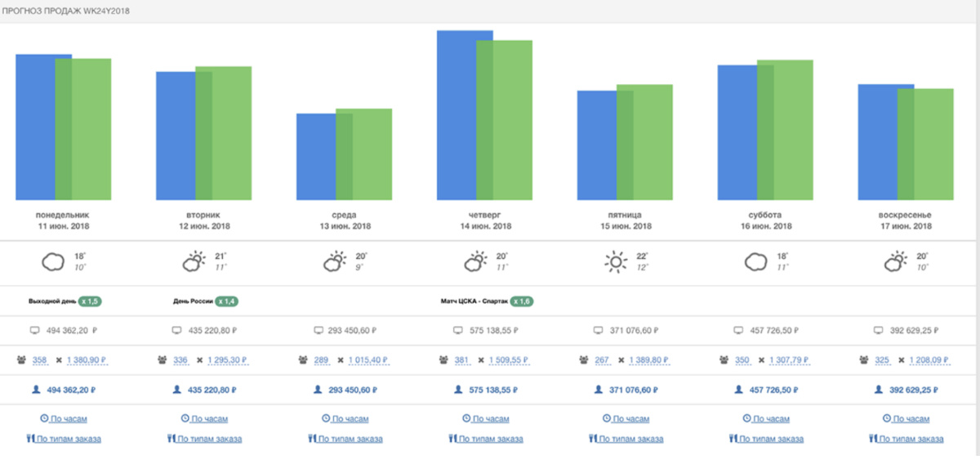Click the guests group icon beside 267

coord(585,359)
